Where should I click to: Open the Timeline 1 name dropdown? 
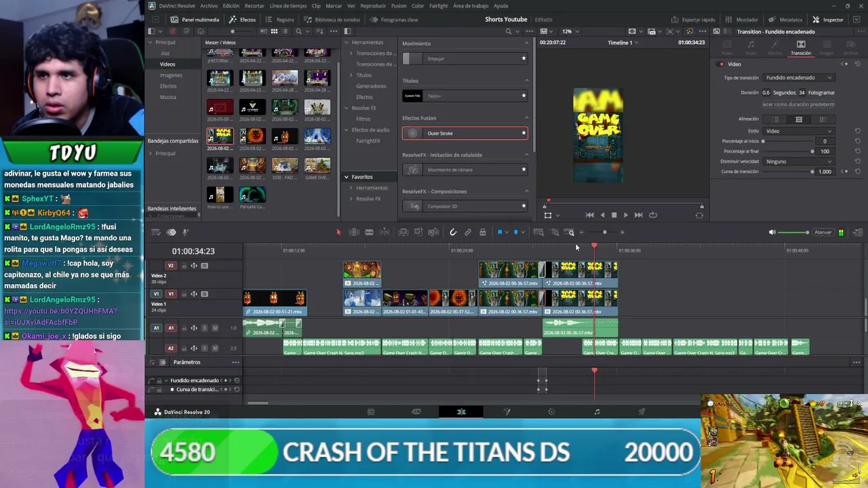tap(623, 43)
